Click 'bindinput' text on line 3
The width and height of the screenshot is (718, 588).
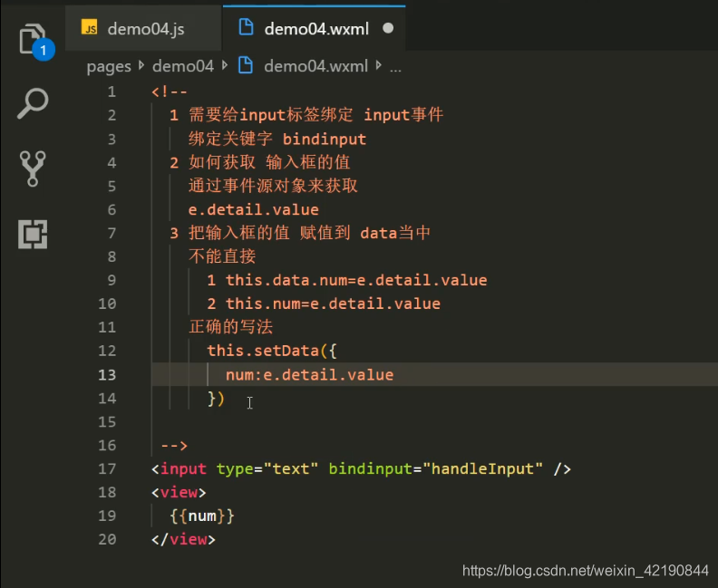click(325, 140)
